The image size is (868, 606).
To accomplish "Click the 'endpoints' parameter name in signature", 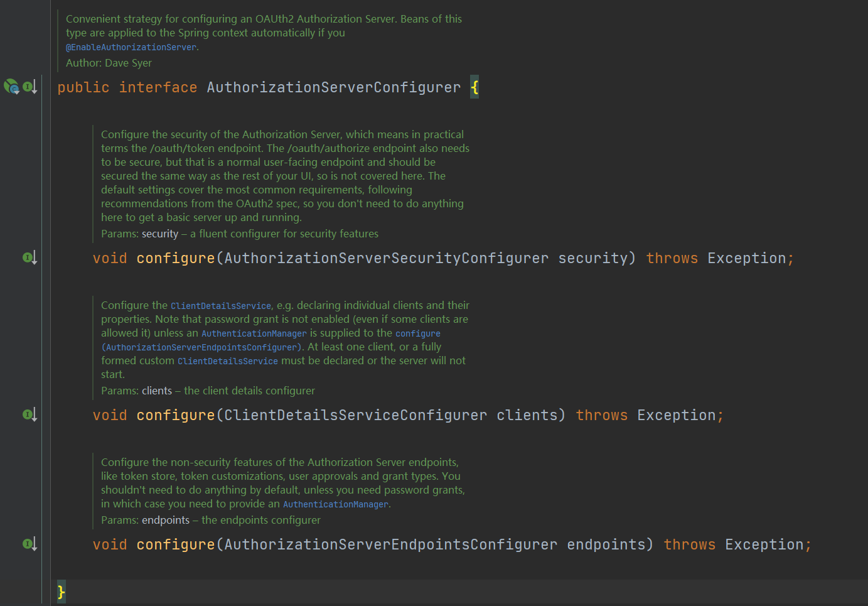I will (x=606, y=544).
